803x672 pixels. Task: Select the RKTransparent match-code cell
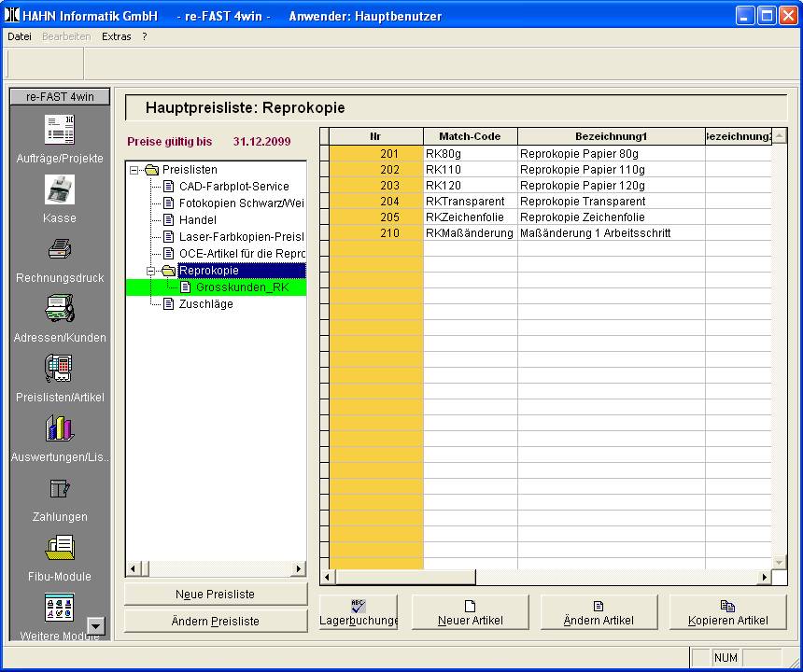click(x=470, y=202)
